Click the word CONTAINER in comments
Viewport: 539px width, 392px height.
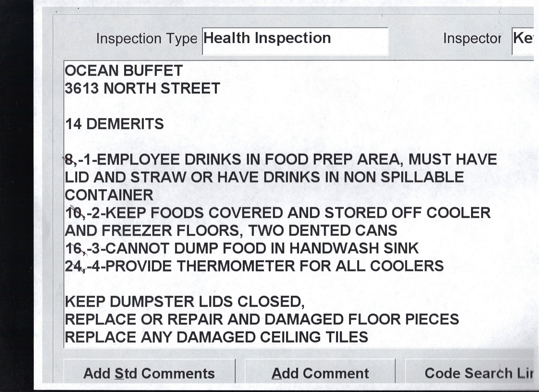click(x=109, y=195)
